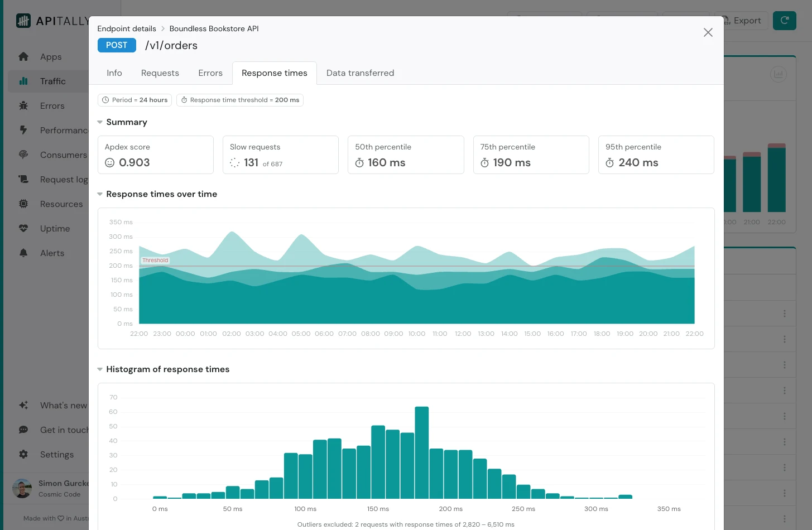
Task: Click the Performance lightning icon
Action: [23, 130]
